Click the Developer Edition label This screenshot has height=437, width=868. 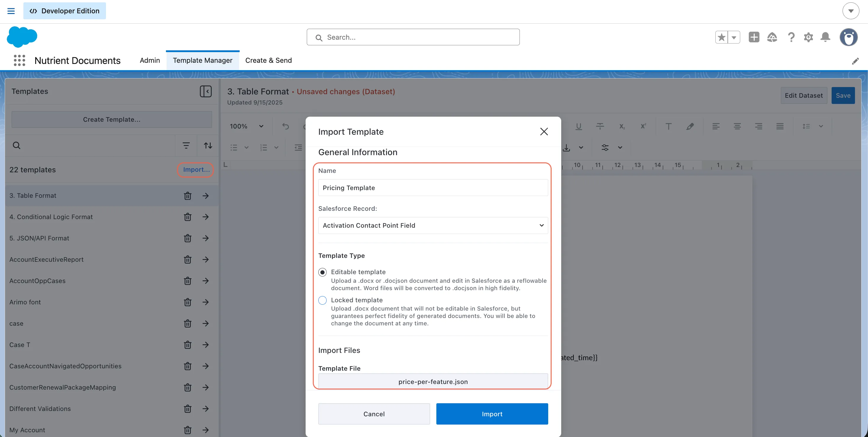click(64, 11)
